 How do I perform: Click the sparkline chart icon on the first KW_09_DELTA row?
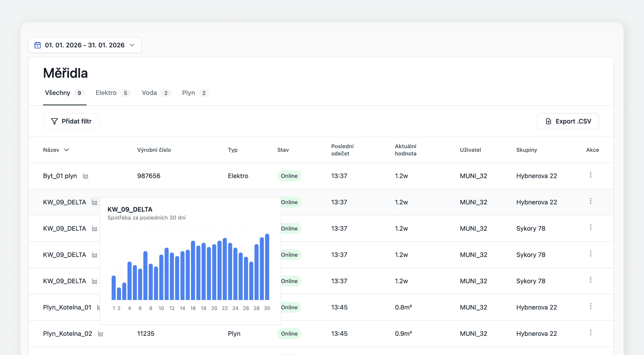95,202
